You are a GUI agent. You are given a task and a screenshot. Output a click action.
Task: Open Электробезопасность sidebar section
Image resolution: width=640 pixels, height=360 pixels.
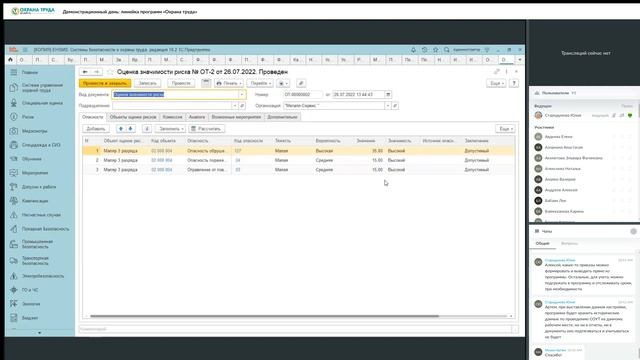pyautogui.click(x=42, y=276)
